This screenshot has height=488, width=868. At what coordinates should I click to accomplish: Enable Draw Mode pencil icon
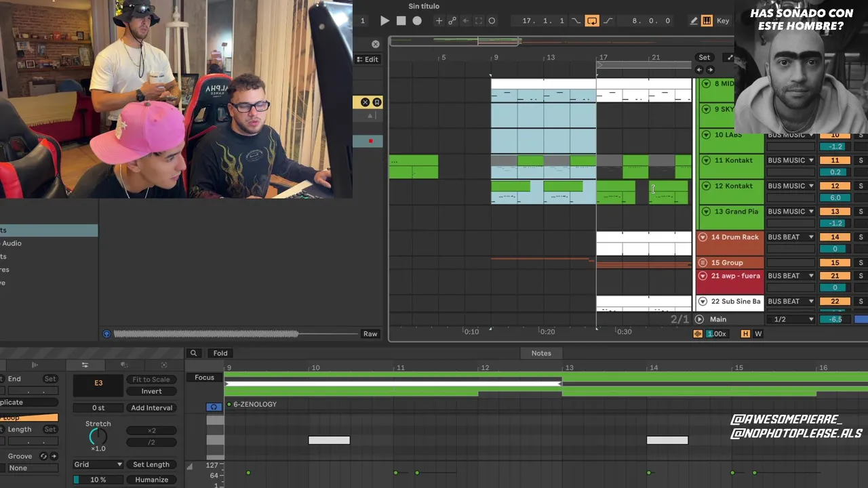(694, 21)
